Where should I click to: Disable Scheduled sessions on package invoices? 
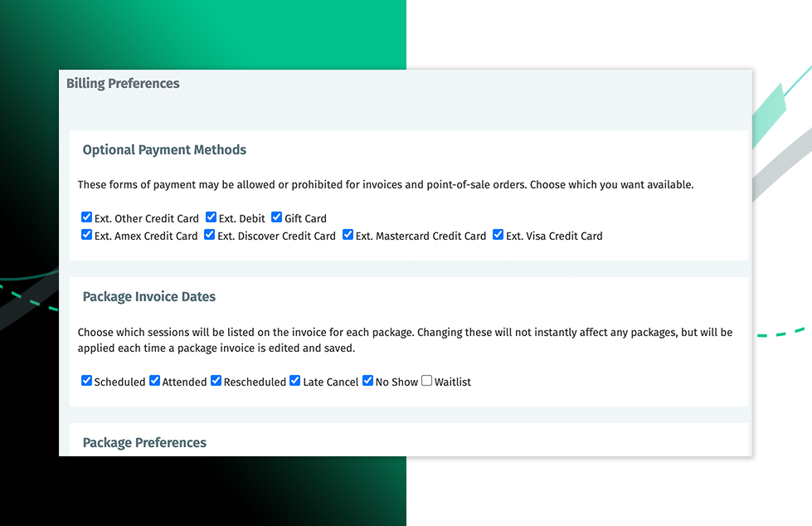point(87,381)
